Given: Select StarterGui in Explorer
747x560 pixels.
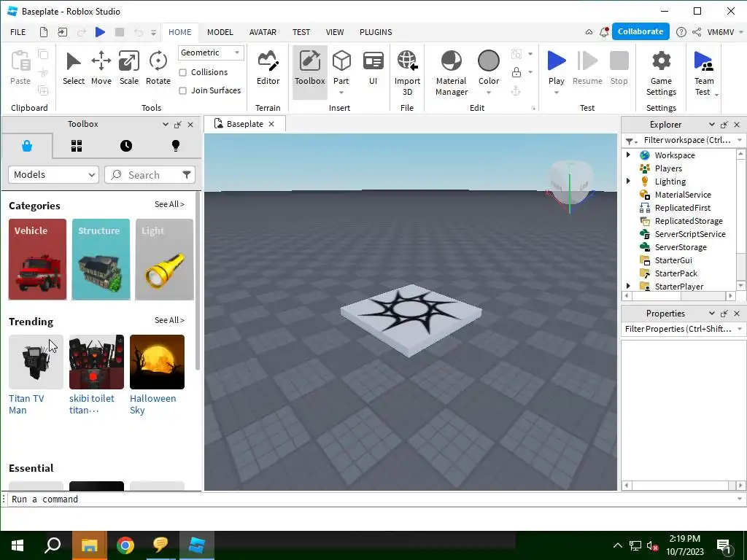Looking at the screenshot, I should [673, 260].
